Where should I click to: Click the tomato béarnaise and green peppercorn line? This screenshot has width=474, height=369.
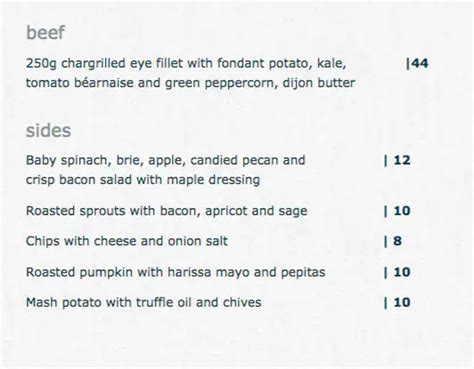(190, 83)
